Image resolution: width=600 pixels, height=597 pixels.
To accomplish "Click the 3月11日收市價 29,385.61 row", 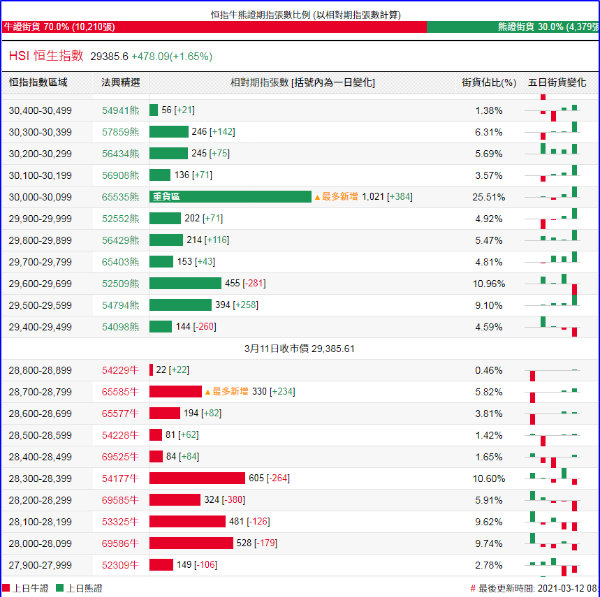I will (x=300, y=349).
